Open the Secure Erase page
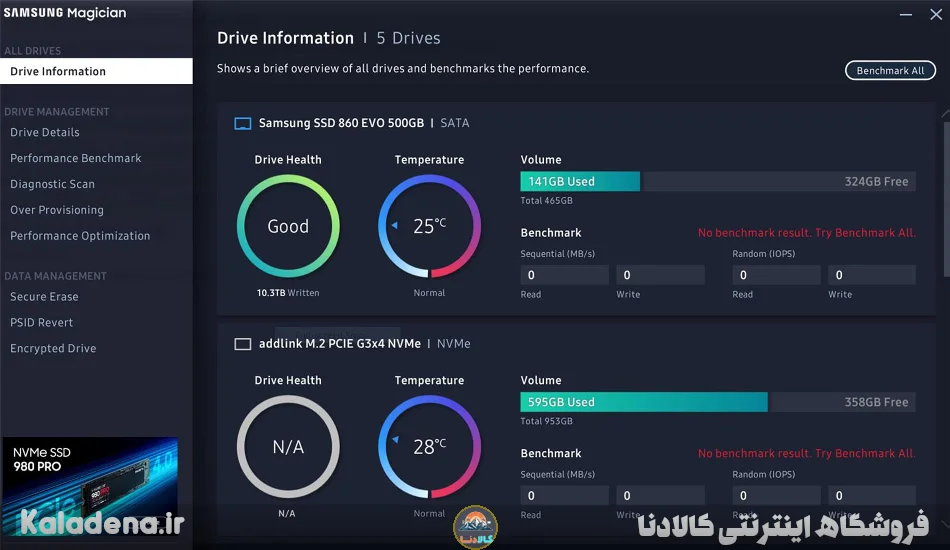The height and width of the screenshot is (550, 950). tap(44, 297)
